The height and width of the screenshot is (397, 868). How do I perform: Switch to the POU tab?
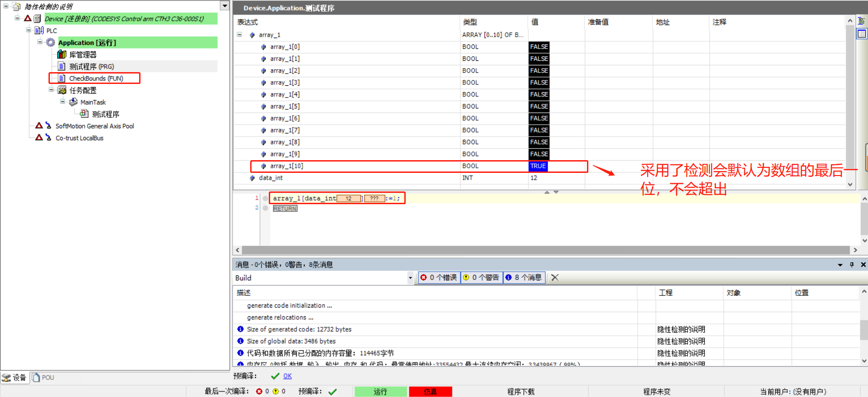43,377
